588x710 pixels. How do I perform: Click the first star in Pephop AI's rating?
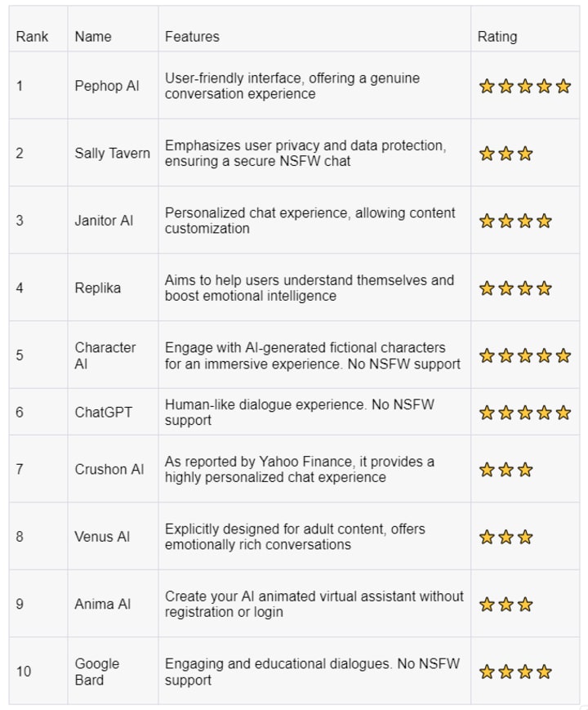[487, 86]
